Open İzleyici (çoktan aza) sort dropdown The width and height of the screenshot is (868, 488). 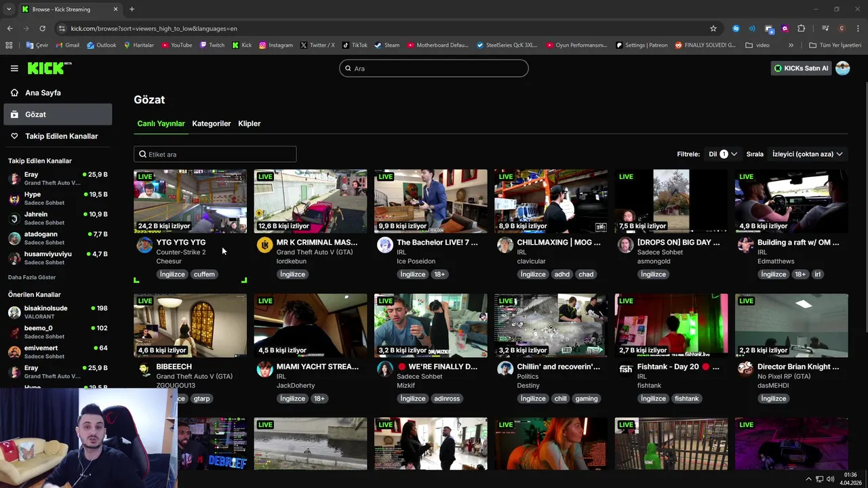tap(807, 154)
